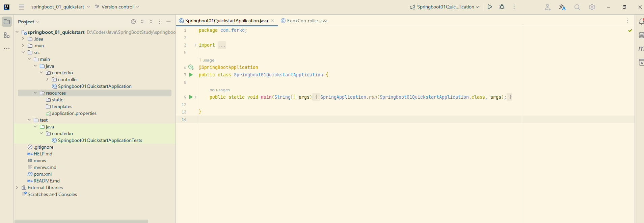Select mvnw.cmd file
This screenshot has width=644, height=223.
click(x=45, y=167)
